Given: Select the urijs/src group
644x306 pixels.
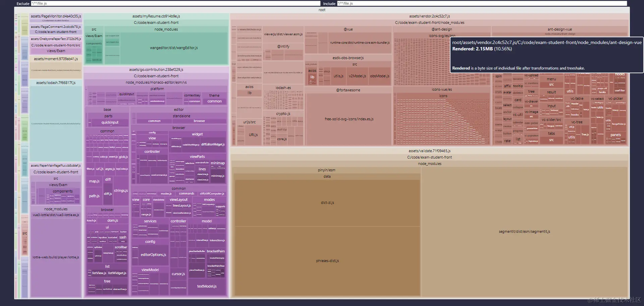Looking at the screenshot, I should pos(249,122).
